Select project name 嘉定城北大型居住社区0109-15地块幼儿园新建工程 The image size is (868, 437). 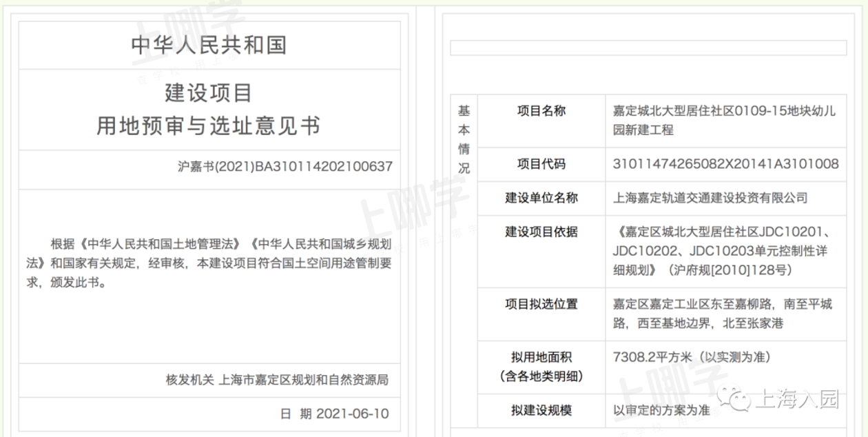pos(725,120)
